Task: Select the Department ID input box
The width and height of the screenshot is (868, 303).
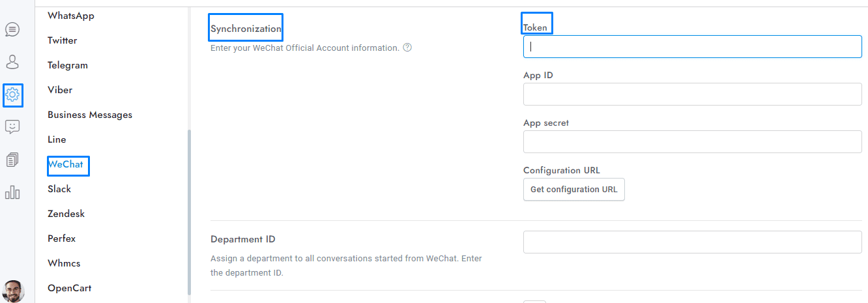Action: point(692,242)
